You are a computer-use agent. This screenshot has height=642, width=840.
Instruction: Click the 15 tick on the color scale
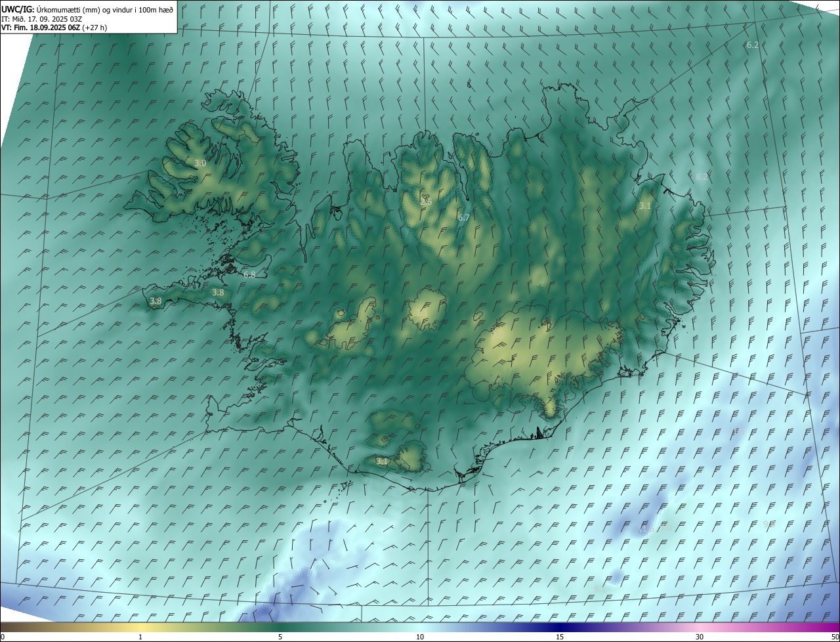tap(560, 637)
